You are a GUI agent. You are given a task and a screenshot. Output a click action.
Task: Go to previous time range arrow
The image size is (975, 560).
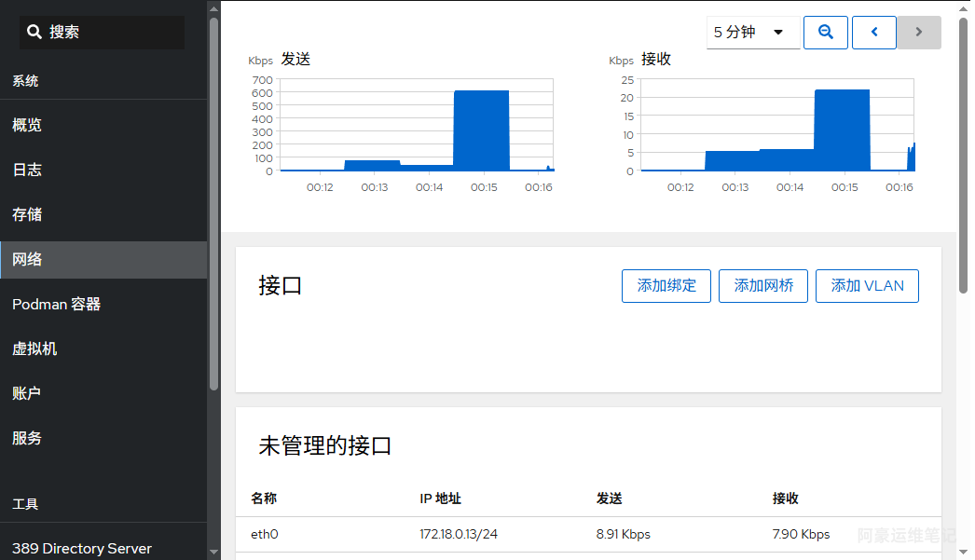coord(873,33)
